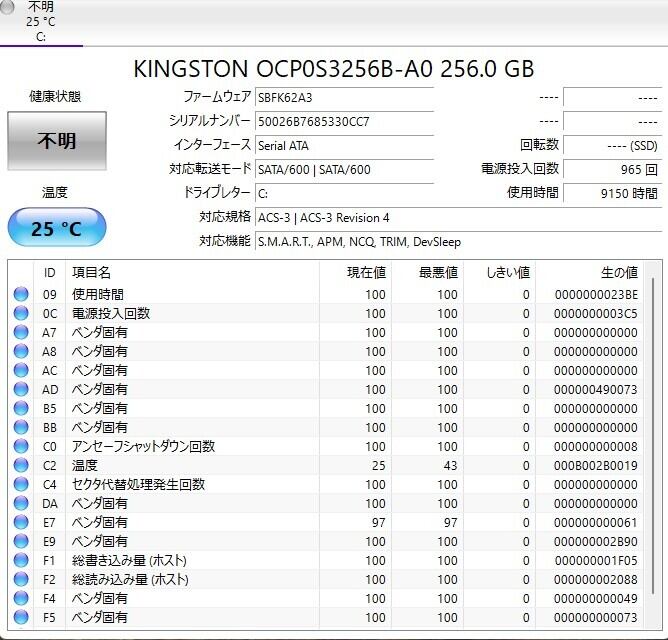Select the 使用時間 attribute name in row 09

pos(98,294)
